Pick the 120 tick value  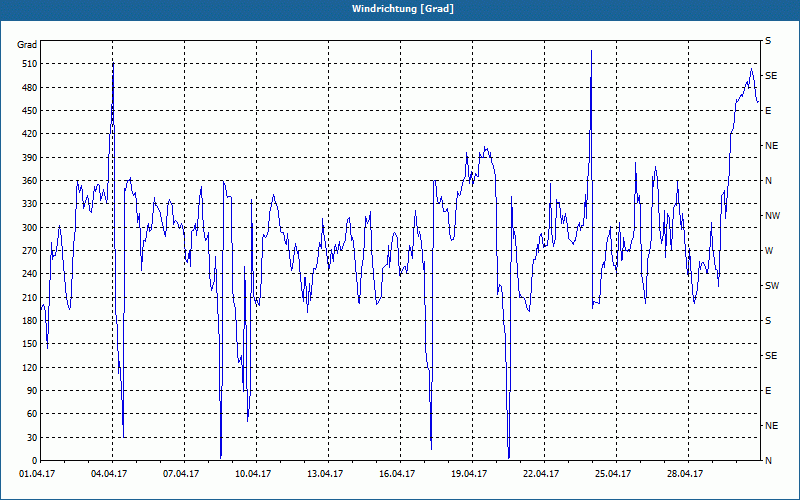click(x=30, y=367)
